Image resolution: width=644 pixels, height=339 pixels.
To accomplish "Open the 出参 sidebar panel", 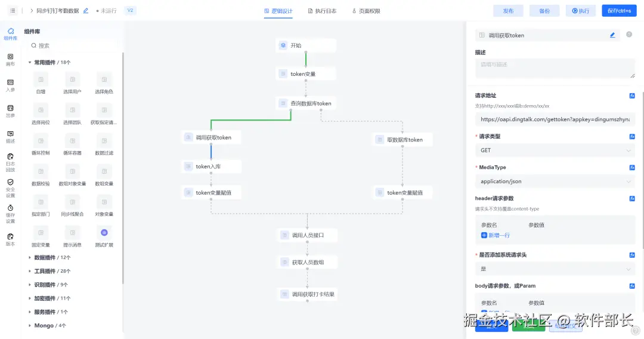I will (x=10, y=110).
